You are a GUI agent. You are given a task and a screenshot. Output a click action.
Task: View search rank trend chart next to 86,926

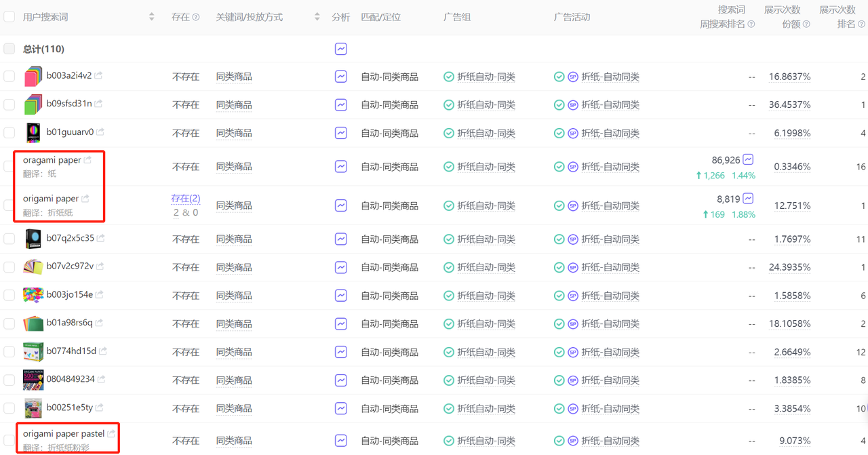[748, 160]
